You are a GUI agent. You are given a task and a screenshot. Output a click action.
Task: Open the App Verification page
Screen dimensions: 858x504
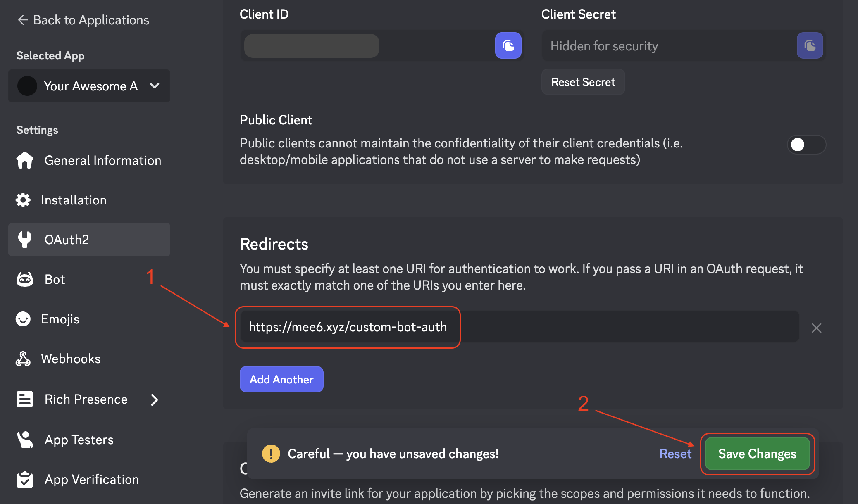[x=91, y=479]
